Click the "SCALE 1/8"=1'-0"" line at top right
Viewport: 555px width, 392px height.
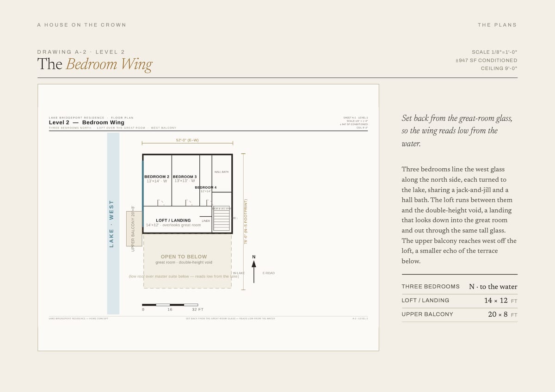[x=494, y=52]
